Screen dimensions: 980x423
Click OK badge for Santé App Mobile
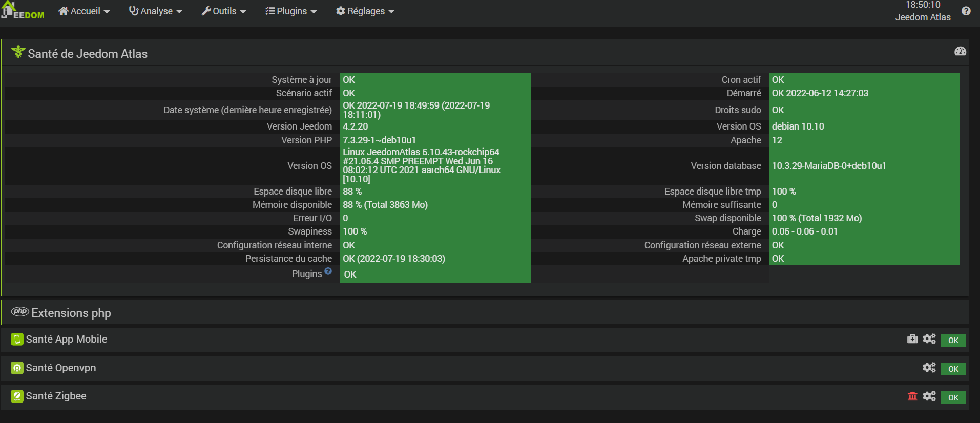[953, 340]
